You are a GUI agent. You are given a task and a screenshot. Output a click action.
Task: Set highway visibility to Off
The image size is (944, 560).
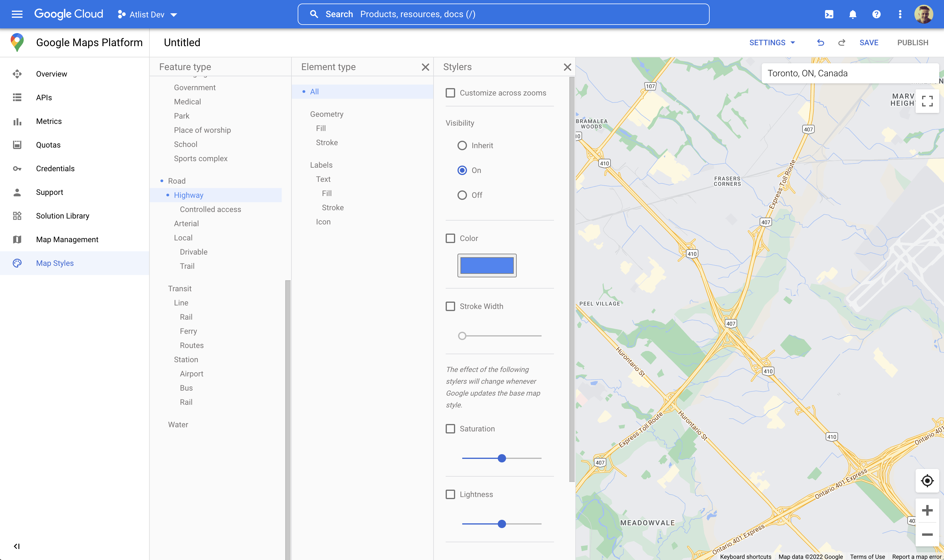click(x=462, y=195)
